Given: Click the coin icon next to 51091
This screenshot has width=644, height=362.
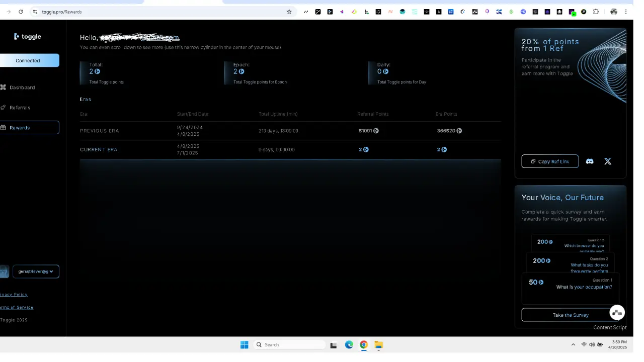Looking at the screenshot, I should click(376, 131).
